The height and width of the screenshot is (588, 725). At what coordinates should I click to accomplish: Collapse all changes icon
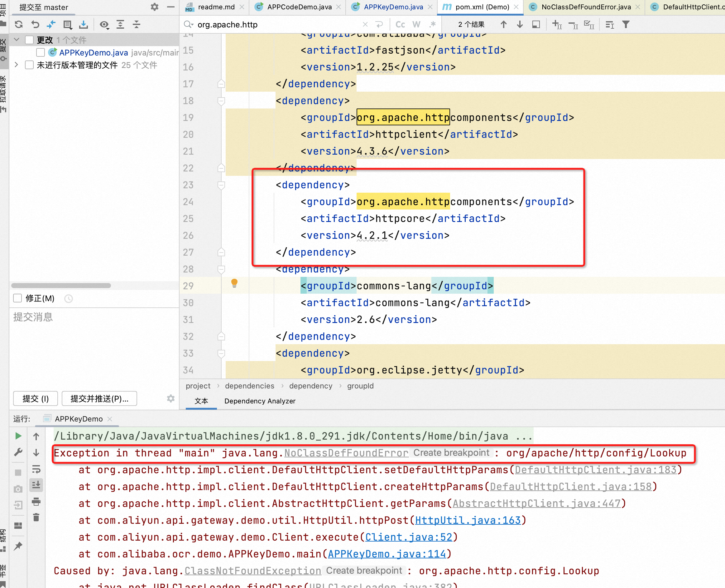click(x=137, y=24)
